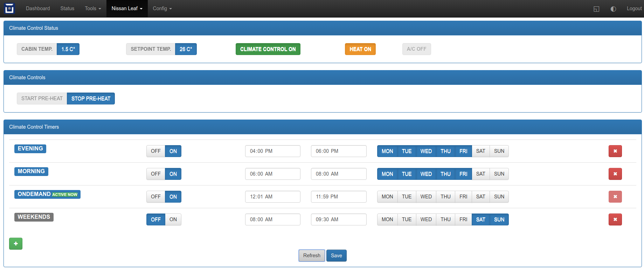644x271 pixels.
Task: Click the app logo icon in navbar
Action: [x=9, y=8]
